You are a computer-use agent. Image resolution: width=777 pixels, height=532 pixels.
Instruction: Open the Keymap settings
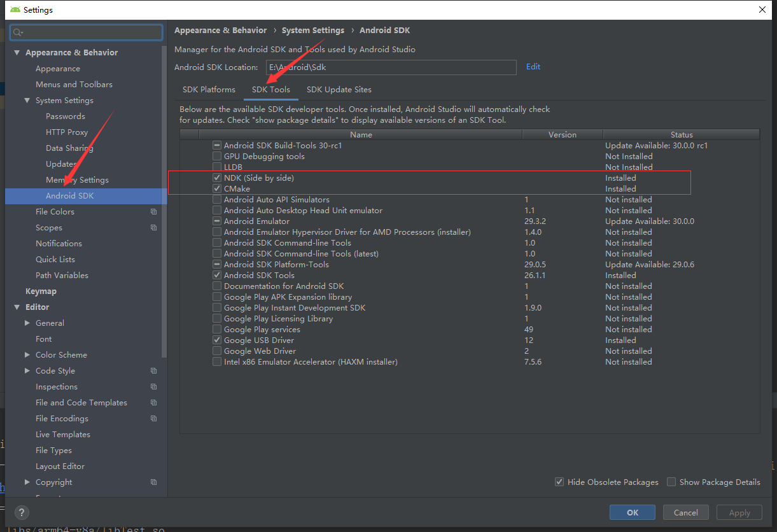[41, 291]
